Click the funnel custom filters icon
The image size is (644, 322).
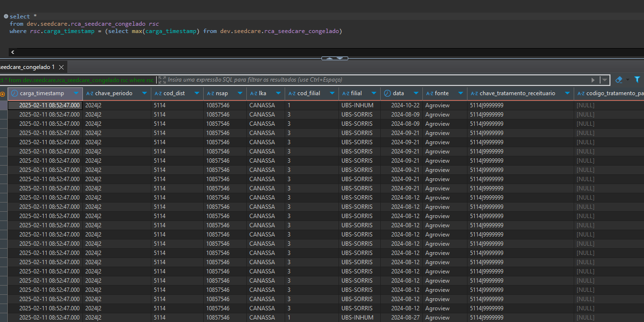[x=637, y=80]
